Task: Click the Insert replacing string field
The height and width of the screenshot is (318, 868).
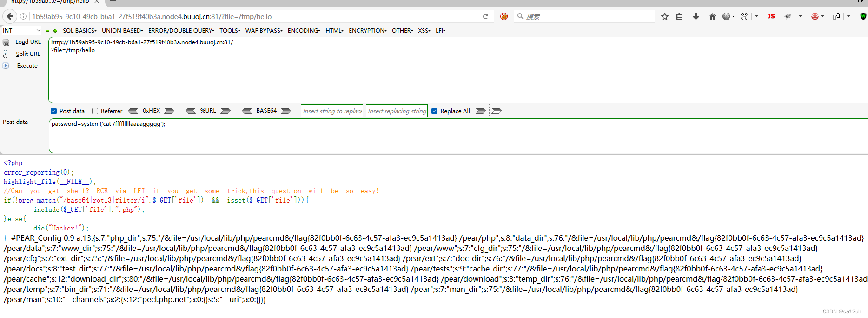Action: click(x=397, y=111)
